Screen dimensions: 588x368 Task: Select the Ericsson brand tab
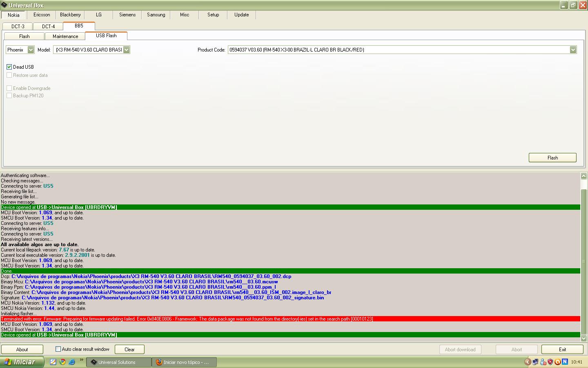(x=42, y=15)
